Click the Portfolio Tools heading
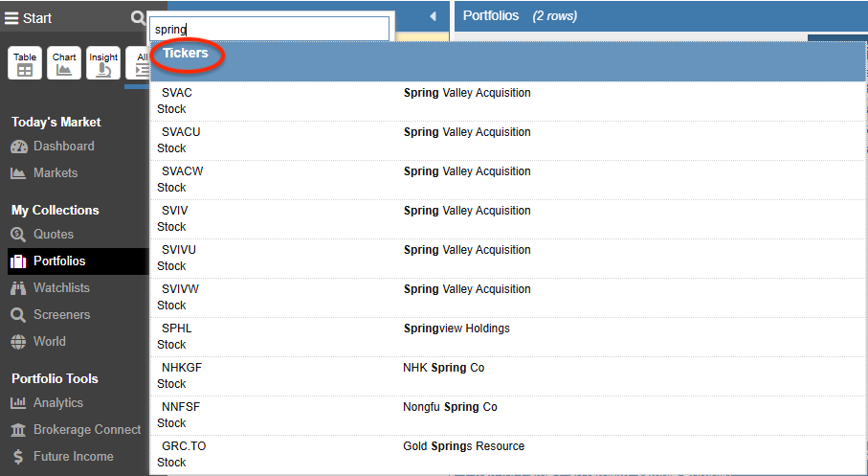This screenshot has width=868, height=476. click(55, 379)
